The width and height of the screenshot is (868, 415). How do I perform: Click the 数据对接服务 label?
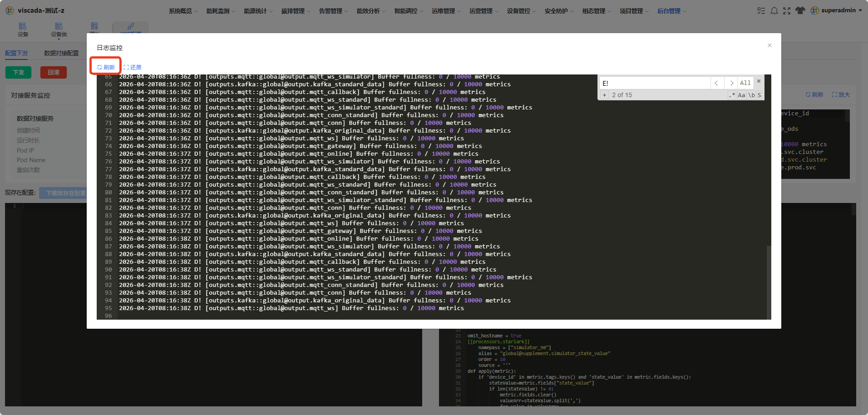pos(35,119)
